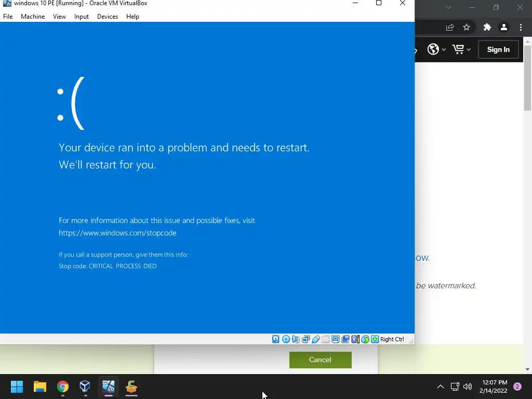Click the hard disk activity status icon

tap(275, 339)
